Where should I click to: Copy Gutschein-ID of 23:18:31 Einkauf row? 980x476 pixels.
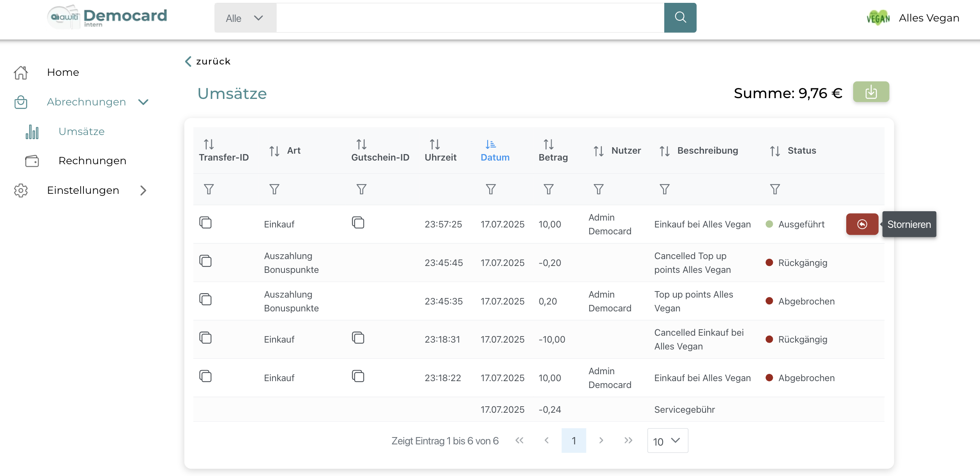coord(358,338)
